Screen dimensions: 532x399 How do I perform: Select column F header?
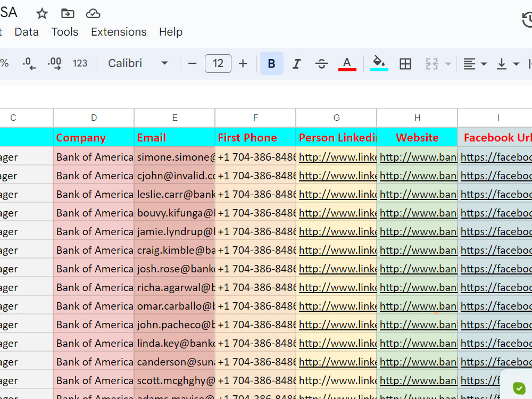click(x=255, y=118)
